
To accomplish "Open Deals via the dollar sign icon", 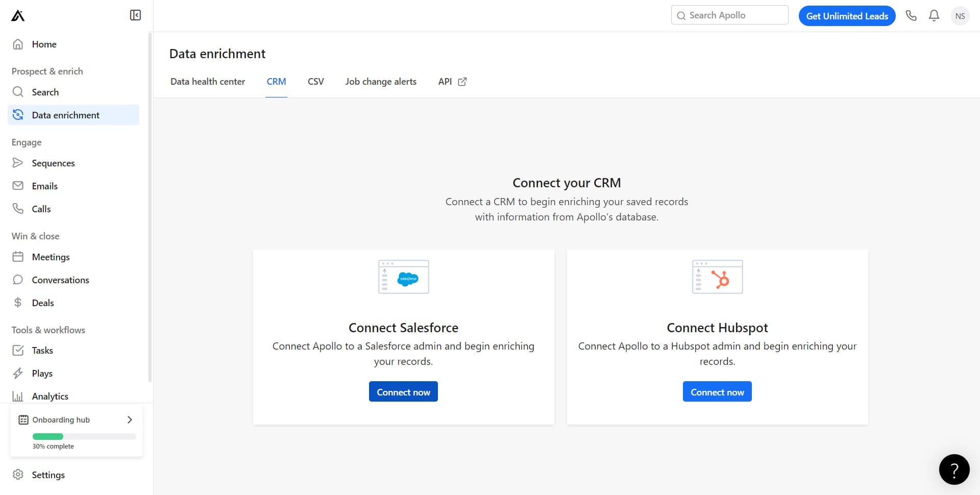I will [x=18, y=303].
